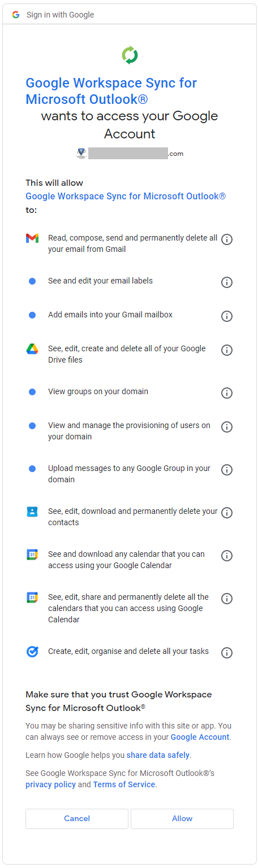
Task: Click the 'Sign in with Google' header text
Action: tap(61, 15)
